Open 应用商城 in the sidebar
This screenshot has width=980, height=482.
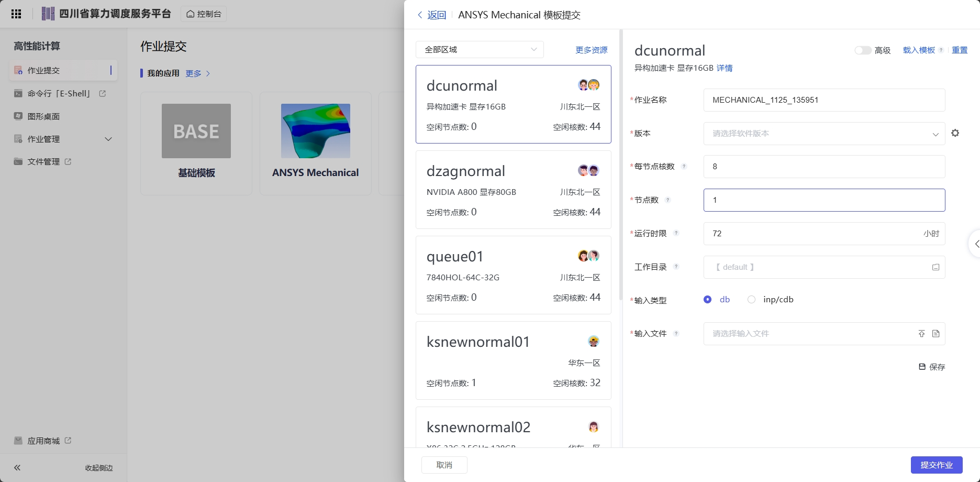coord(42,441)
